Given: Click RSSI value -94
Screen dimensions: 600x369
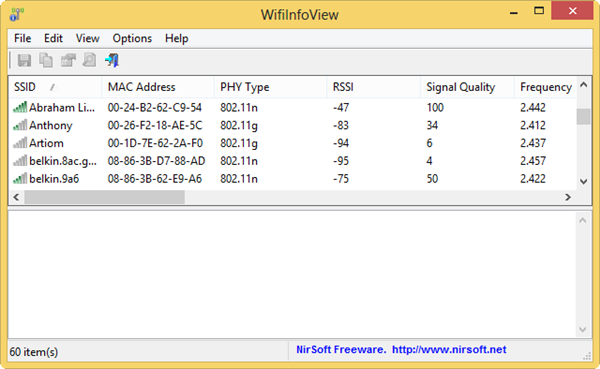Looking at the screenshot, I should [x=341, y=143].
